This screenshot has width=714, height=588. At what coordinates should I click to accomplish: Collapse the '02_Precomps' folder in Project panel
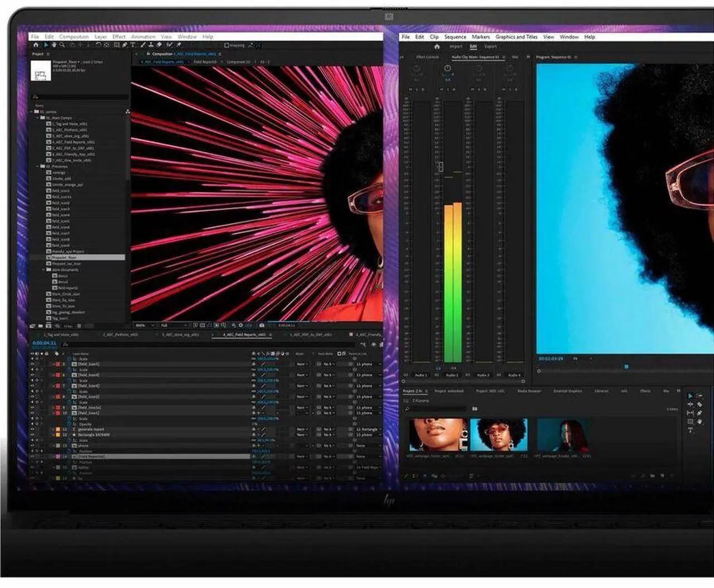[38, 166]
